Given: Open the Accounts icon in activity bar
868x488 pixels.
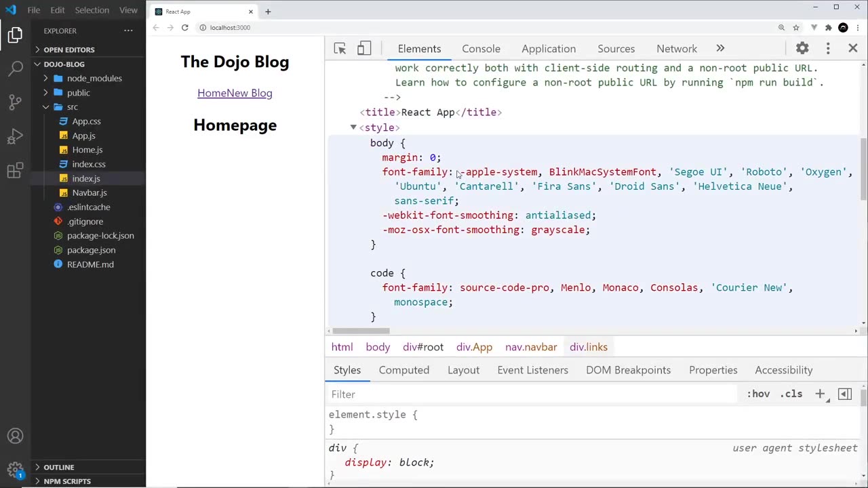Looking at the screenshot, I should 15,436.
